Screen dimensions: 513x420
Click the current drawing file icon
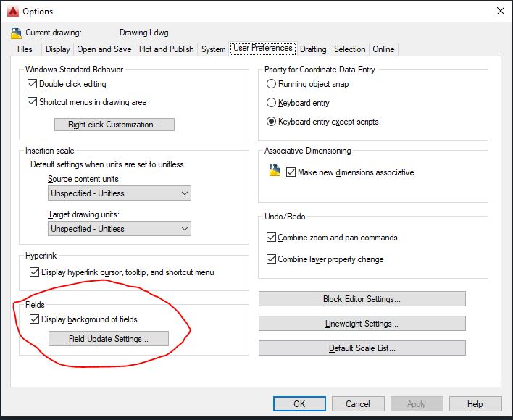(16, 33)
